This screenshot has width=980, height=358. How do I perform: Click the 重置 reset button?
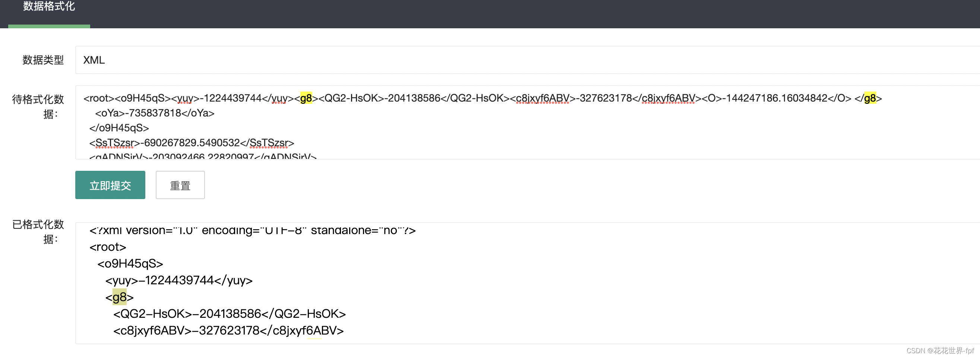point(180,185)
